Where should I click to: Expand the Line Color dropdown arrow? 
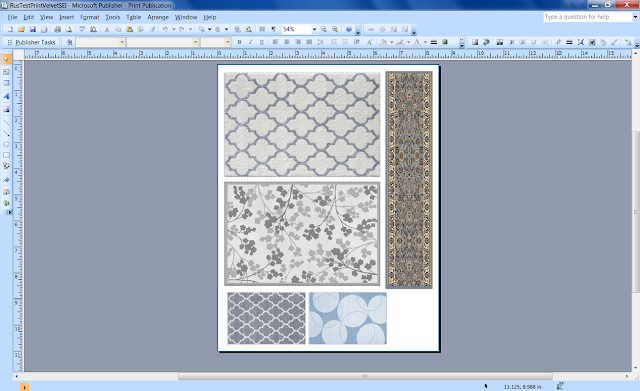[x=408, y=42]
